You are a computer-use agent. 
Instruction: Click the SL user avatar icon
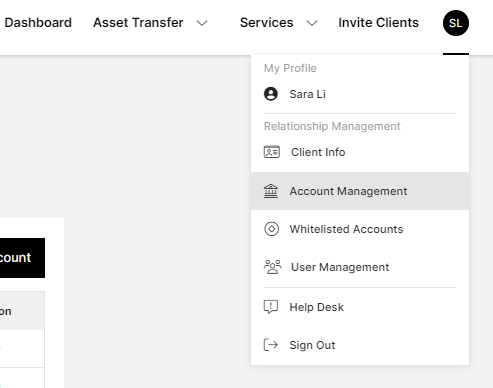tap(456, 23)
